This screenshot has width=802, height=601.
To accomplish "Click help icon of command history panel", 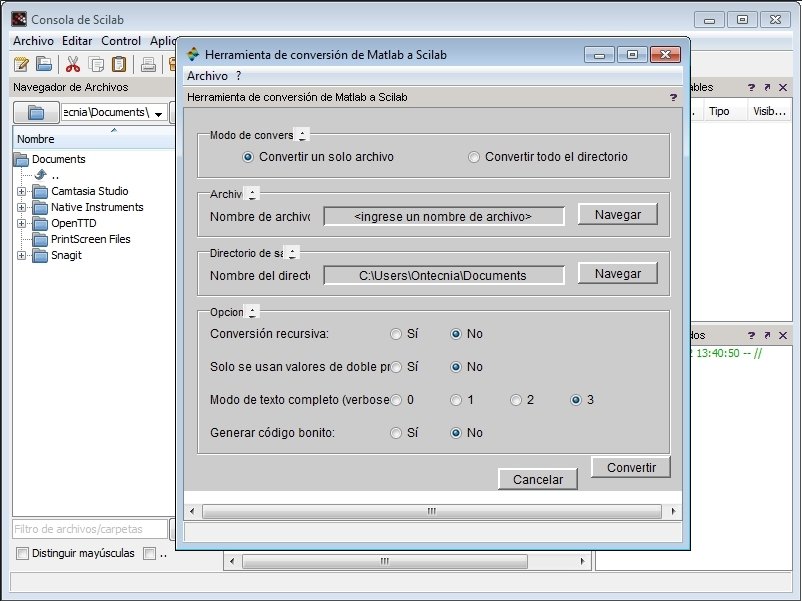I will point(751,336).
